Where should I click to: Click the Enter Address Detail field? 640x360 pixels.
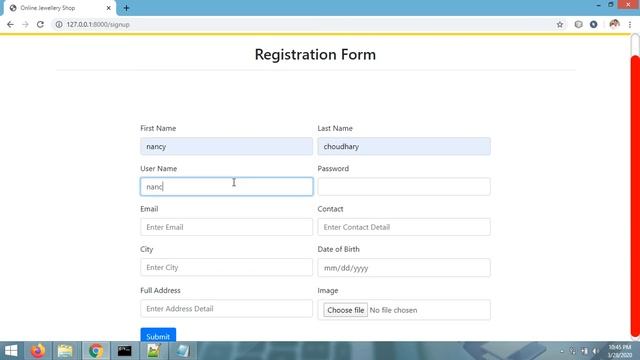[x=227, y=309]
